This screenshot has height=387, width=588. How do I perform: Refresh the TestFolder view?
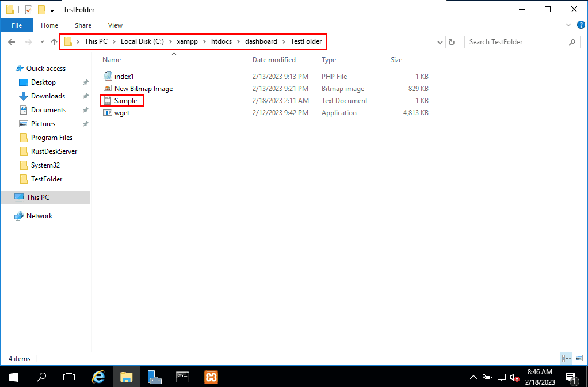(452, 41)
